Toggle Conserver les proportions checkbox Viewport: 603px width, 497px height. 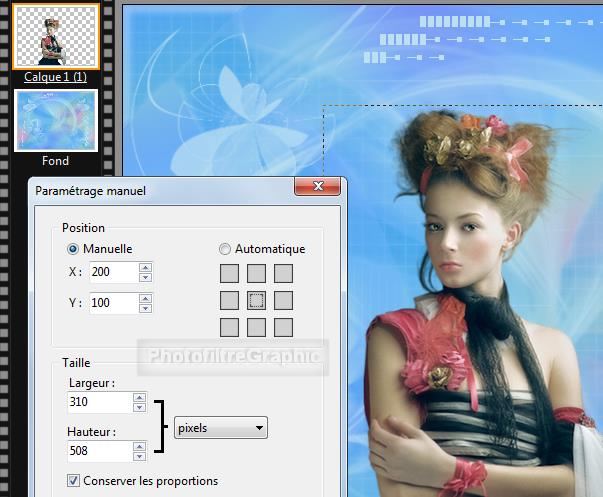[x=73, y=481]
